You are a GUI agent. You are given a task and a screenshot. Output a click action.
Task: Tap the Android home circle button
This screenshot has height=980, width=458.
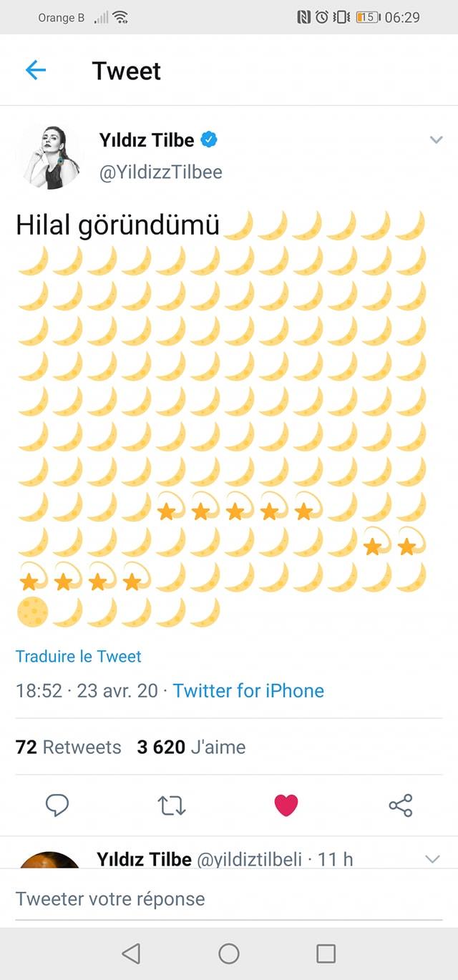(229, 954)
